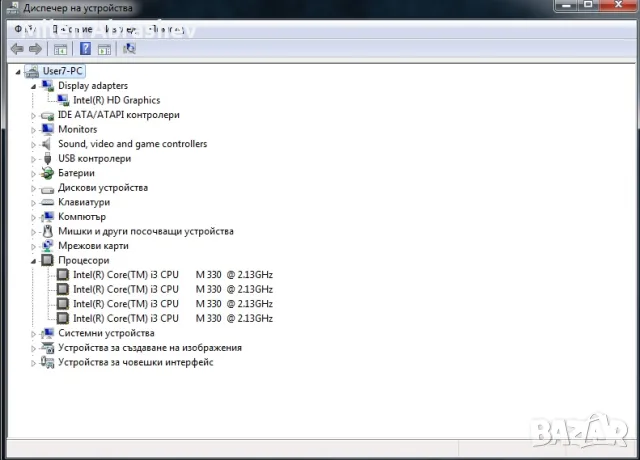Click the Устройства за човешки интерфейс icon
This screenshot has height=460, width=640.
click(x=47, y=362)
